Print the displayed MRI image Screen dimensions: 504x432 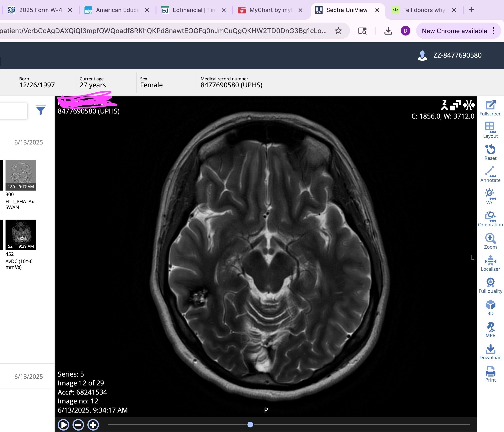pyautogui.click(x=490, y=374)
